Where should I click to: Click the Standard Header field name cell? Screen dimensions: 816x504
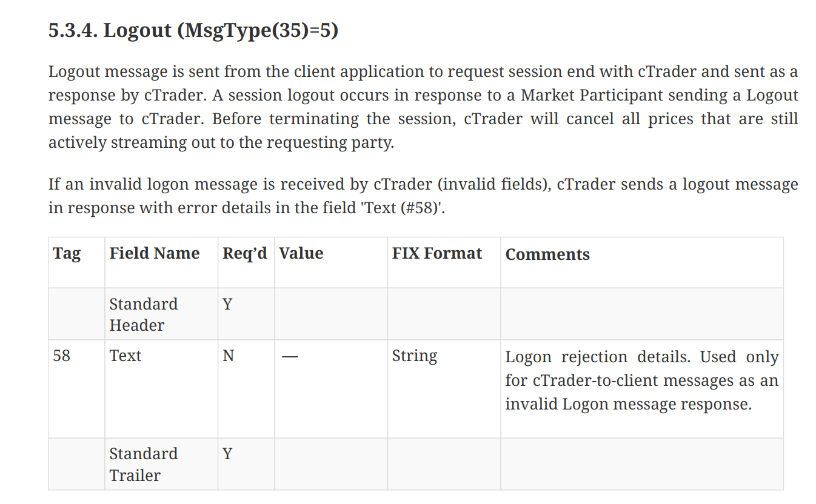click(x=144, y=314)
